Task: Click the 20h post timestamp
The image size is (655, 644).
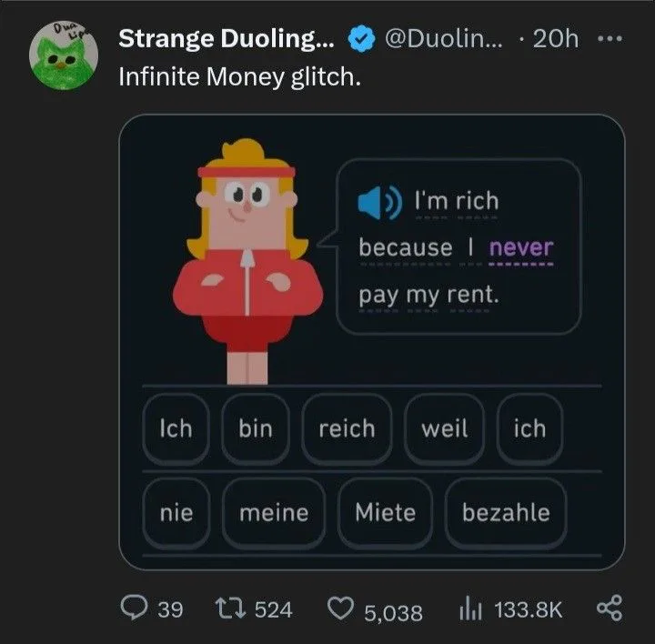Action: coord(555,39)
